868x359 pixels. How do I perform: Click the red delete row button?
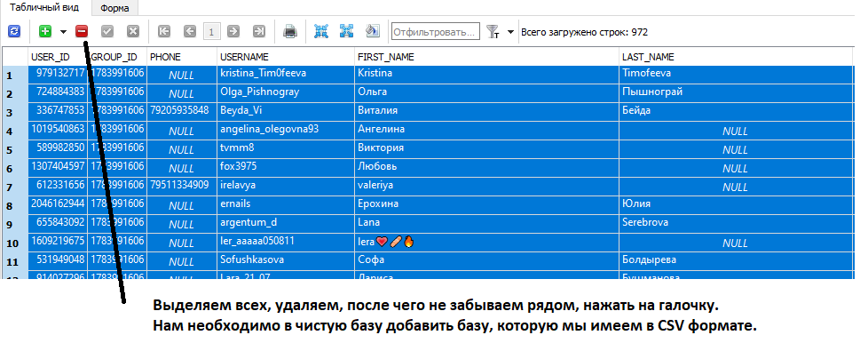pos(82,31)
